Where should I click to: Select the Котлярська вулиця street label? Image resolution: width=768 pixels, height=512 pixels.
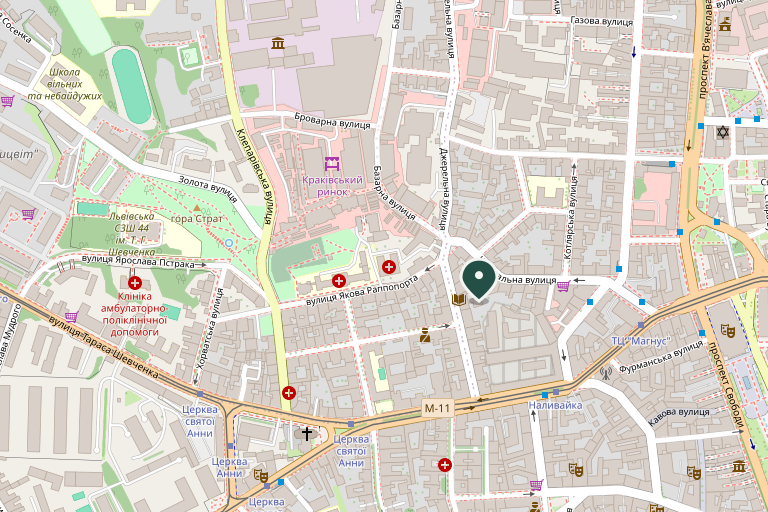point(571,219)
